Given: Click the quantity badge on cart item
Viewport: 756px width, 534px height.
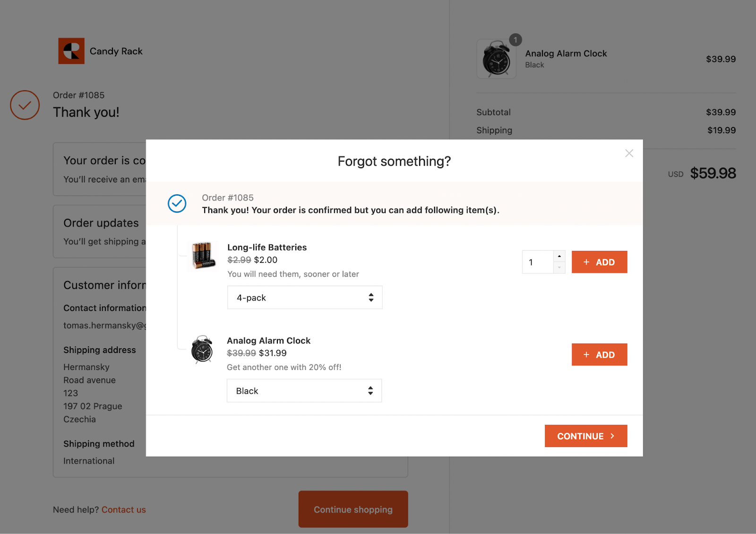Looking at the screenshot, I should click(x=515, y=40).
